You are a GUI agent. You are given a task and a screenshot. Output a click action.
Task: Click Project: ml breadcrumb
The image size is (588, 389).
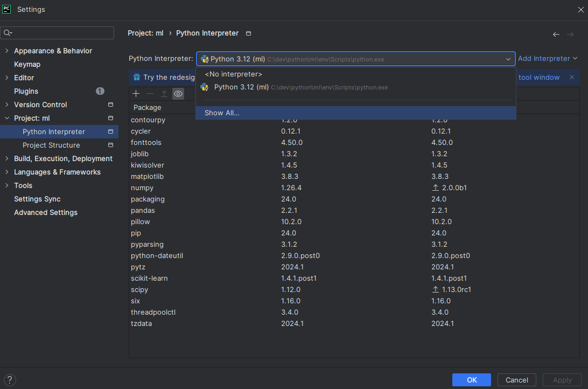(145, 33)
